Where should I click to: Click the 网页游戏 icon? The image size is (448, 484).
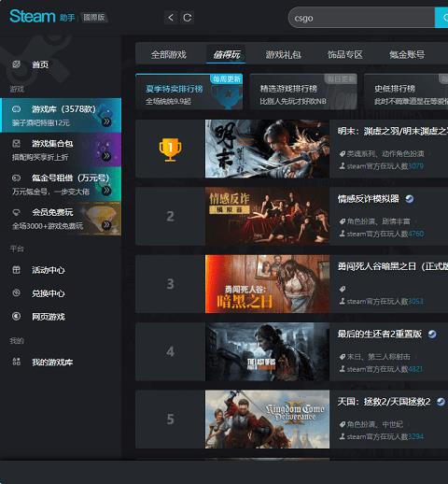[16, 317]
